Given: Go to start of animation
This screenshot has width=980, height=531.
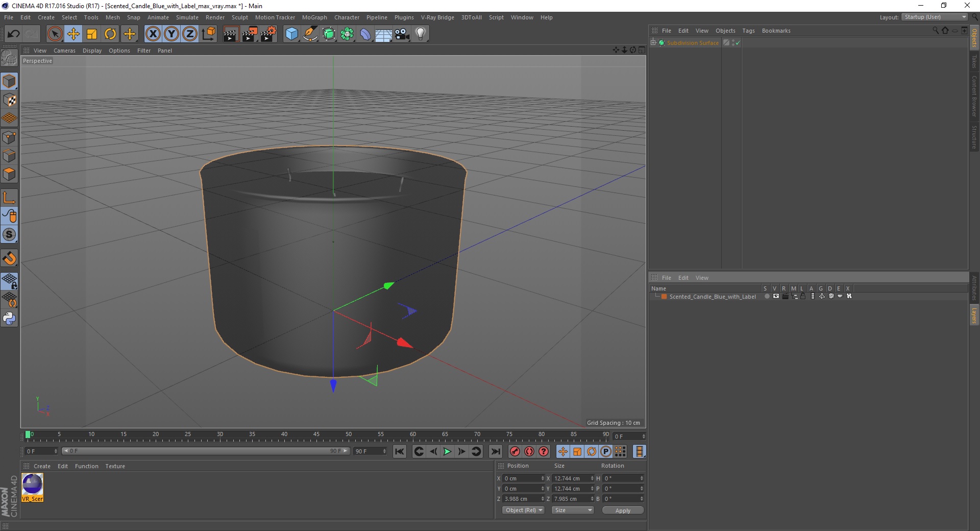Looking at the screenshot, I should [400, 451].
